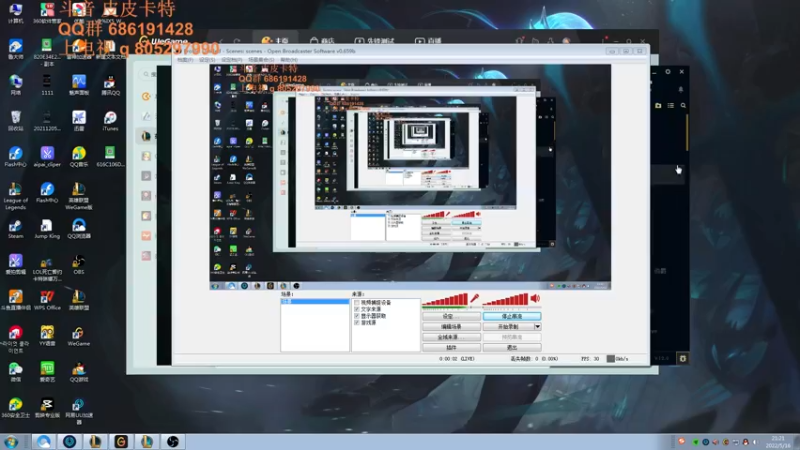Uncheck the 显示器获取 source checkbox

[x=357, y=316]
